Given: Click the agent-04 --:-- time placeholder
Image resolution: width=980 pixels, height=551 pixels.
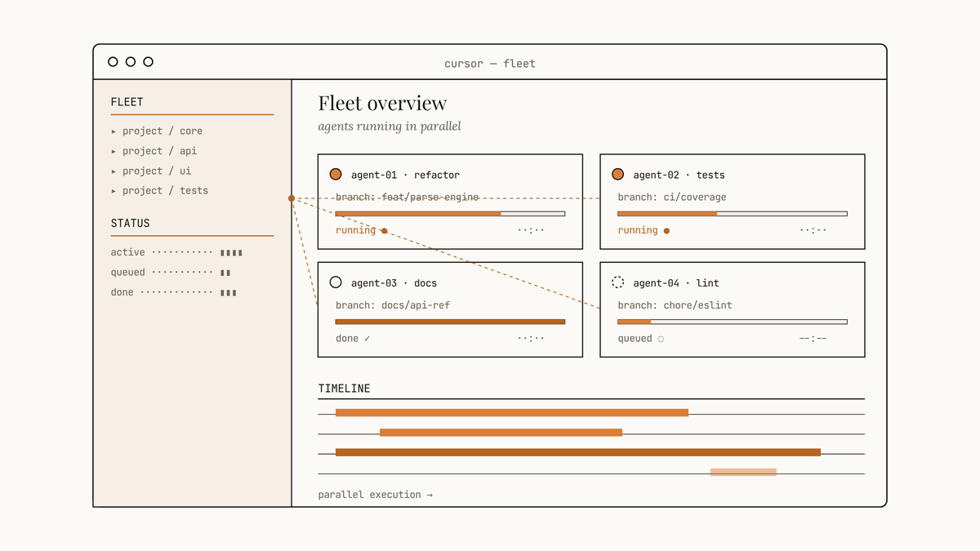Looking at the screenshot, I should 813,339.
